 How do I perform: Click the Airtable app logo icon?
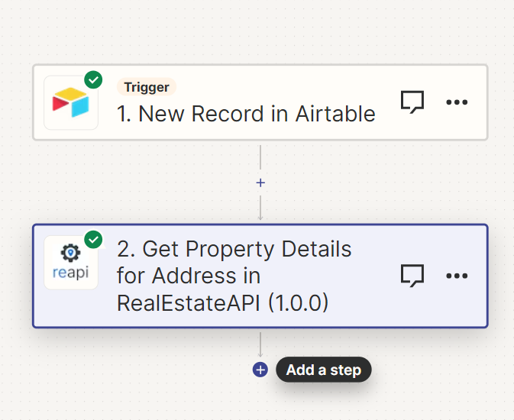71,102
